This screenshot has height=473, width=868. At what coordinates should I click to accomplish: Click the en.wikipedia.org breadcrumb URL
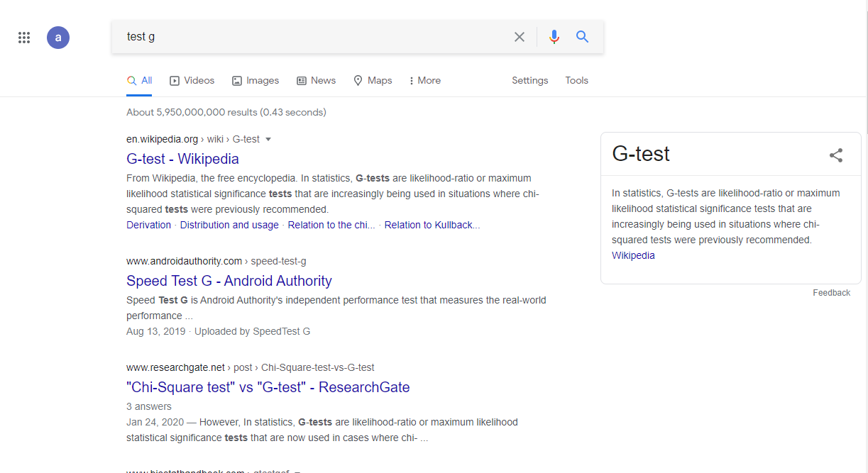coord(193,139)
